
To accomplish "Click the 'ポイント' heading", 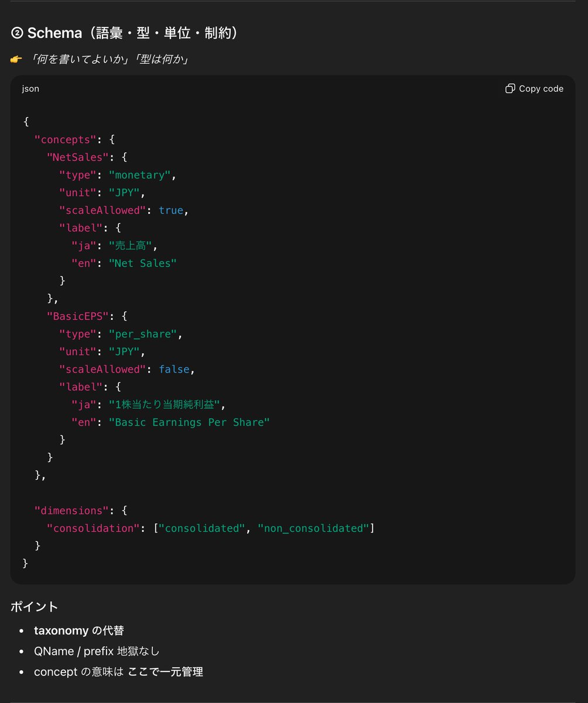I will (x=35, y=606).
